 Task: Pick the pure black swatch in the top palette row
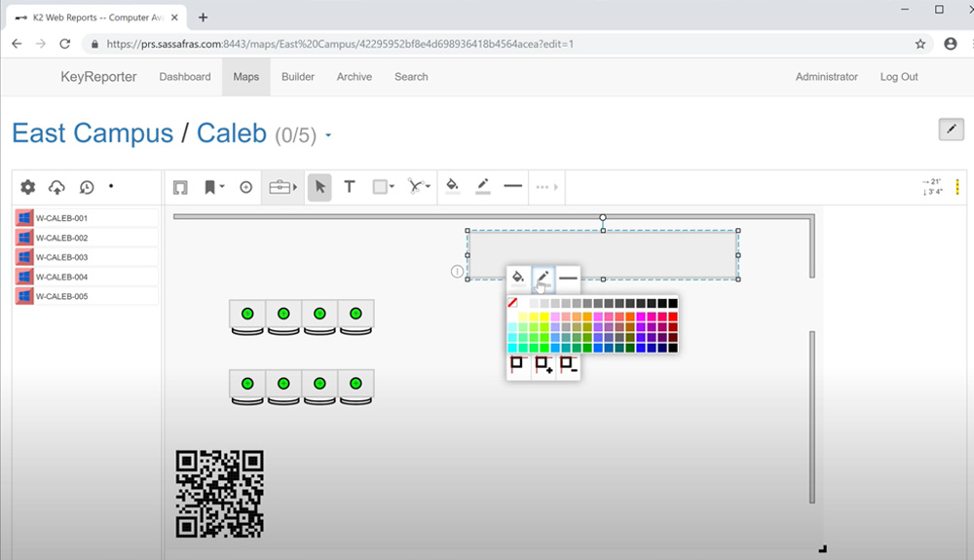tap(673, 303)
